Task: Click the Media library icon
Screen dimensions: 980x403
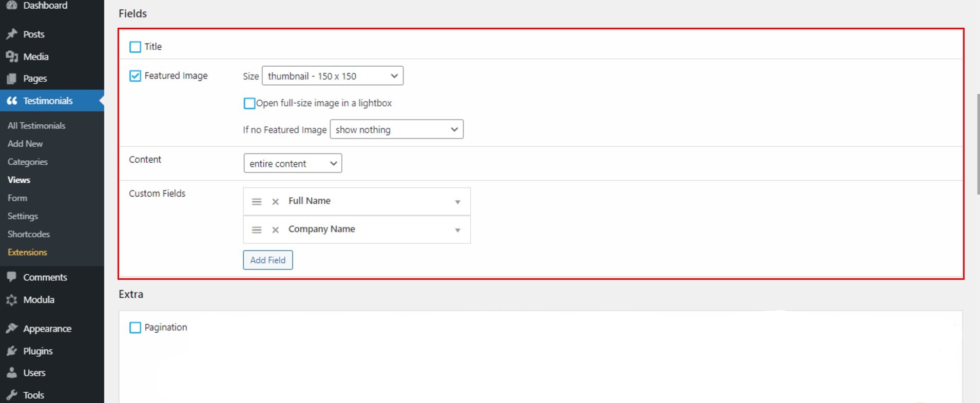Action: pyautogui.click(x=12, y=56)
